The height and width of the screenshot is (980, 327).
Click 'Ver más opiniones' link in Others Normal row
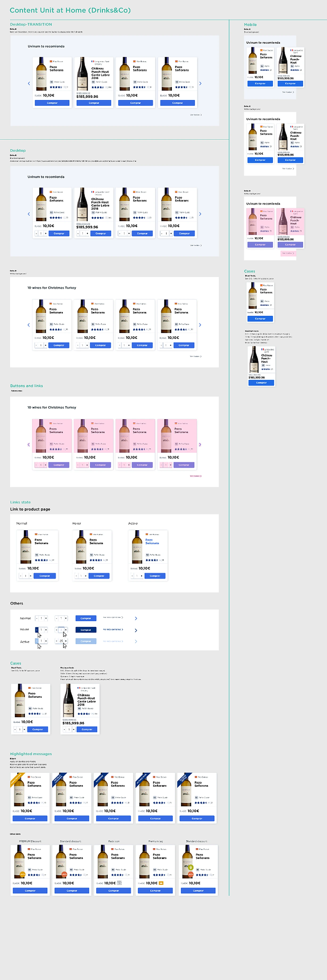113,617
